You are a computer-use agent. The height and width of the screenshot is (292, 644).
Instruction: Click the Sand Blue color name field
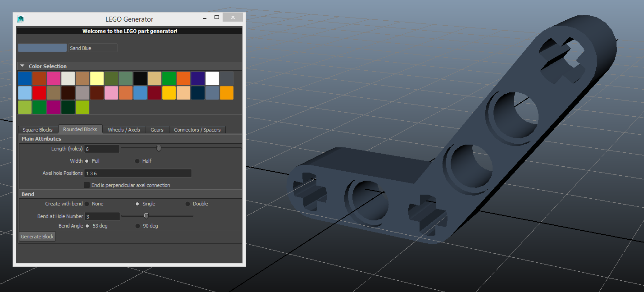(x=93, y=48)
